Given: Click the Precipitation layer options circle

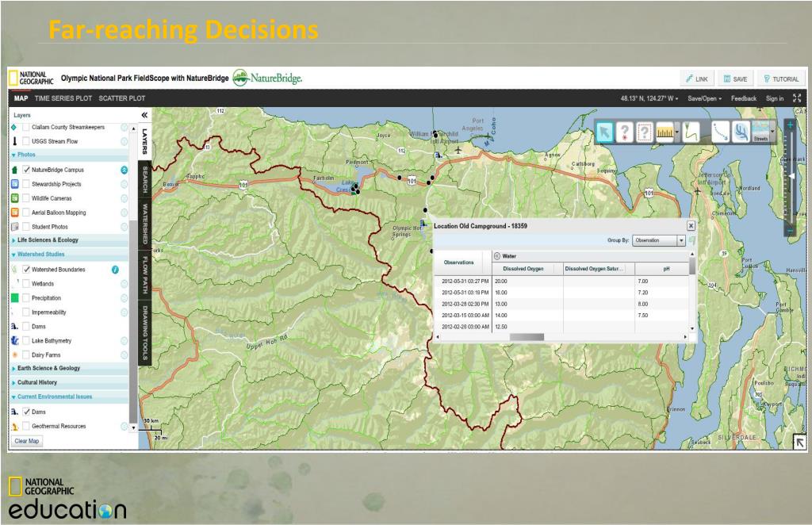Looking at the screenshot, I should [x=124, y=298].
